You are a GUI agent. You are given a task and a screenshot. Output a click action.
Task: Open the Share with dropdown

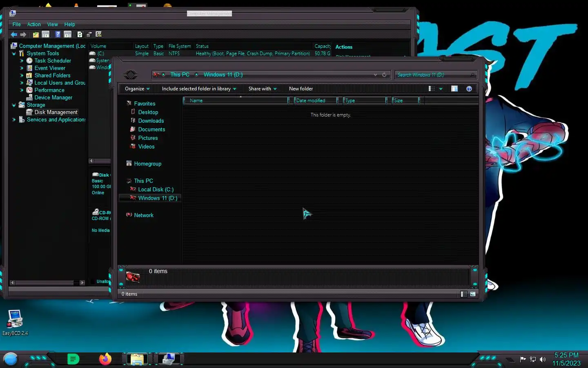pyautogui.click(x=263, y=89)
